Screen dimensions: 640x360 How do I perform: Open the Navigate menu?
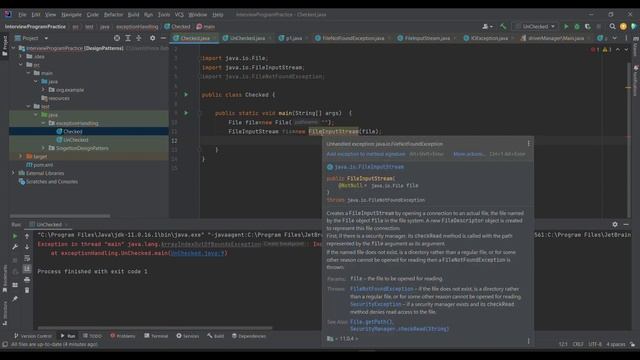coord(71,14)
